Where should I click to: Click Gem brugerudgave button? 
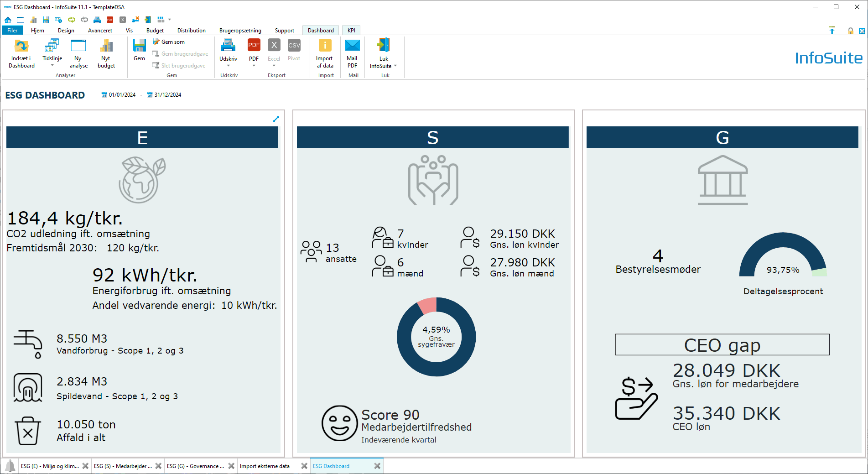point(180,54)
